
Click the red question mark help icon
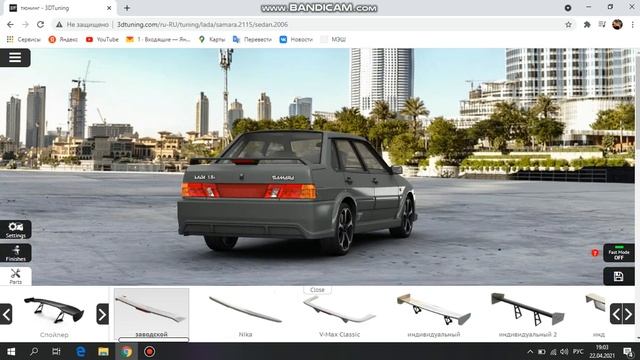[x=595, y=253]
